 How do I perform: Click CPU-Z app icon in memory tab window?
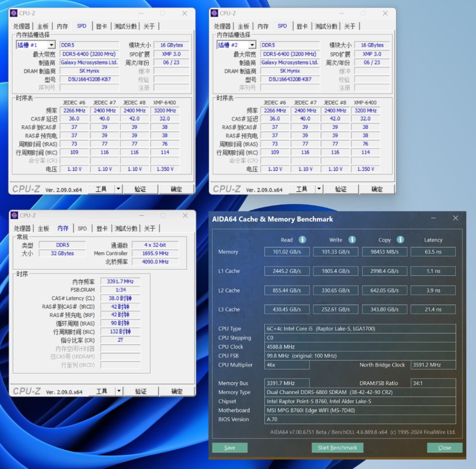(14, 215)
